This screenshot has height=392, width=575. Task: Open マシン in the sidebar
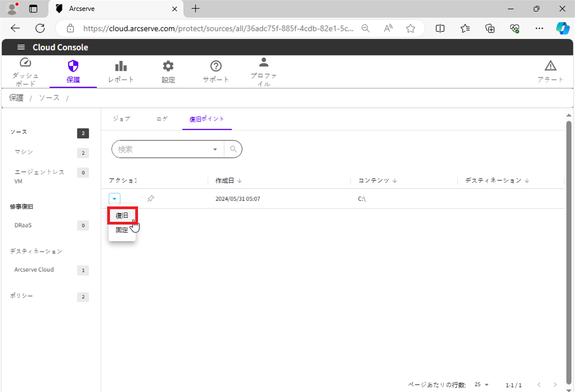pos(24,152)
